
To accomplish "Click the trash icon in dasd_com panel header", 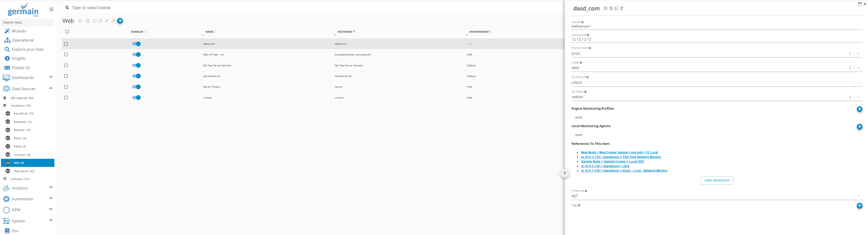I will tap(622, 8).
